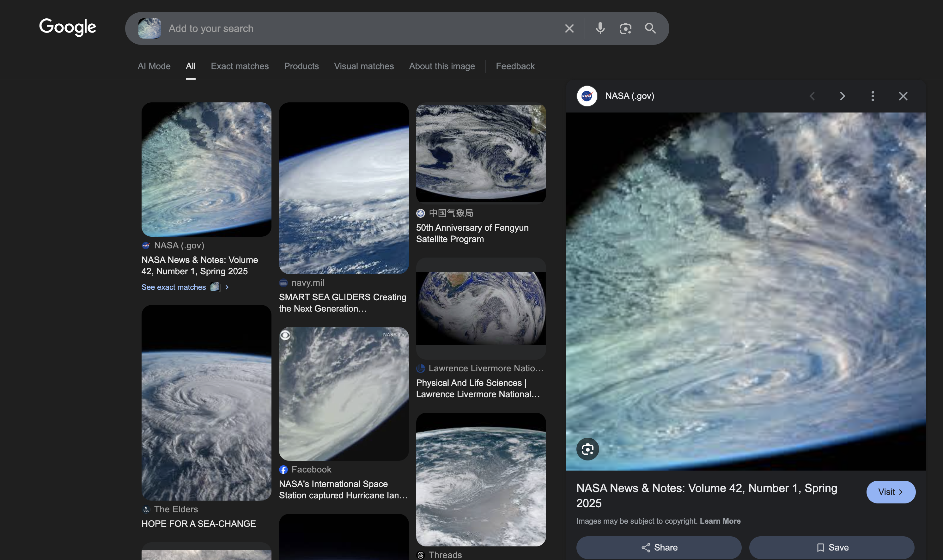Open Google Lens camera search icon

625,28
